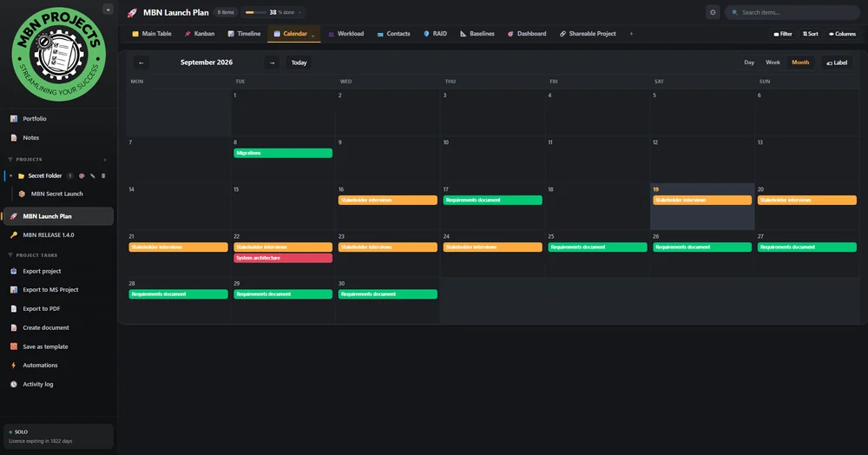868x455 pixels.
Task: Switch to the Kanban tab
Action: 200,34
